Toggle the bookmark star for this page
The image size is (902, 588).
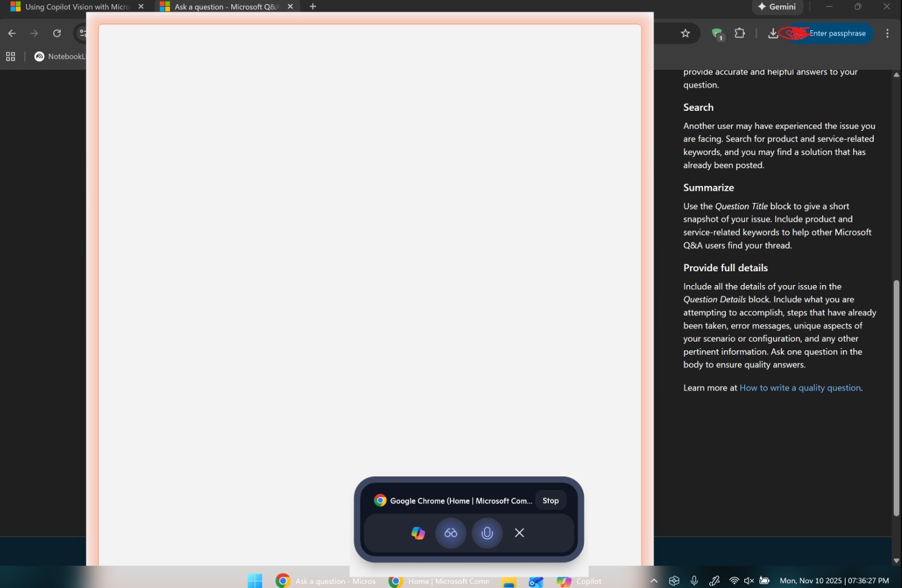pos(685,32)
